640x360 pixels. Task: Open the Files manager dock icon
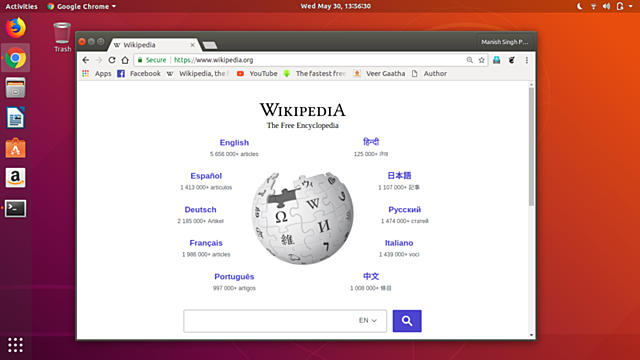coord(16,88)
